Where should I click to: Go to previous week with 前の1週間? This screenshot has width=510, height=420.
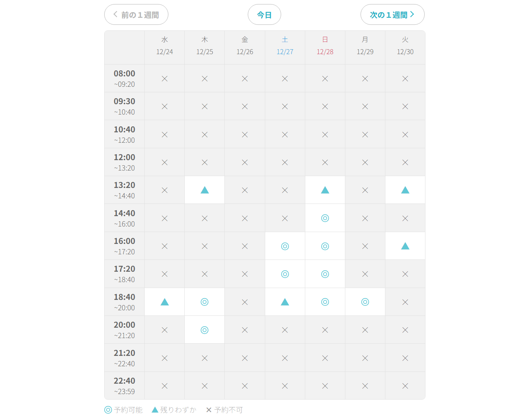point(136,15)
